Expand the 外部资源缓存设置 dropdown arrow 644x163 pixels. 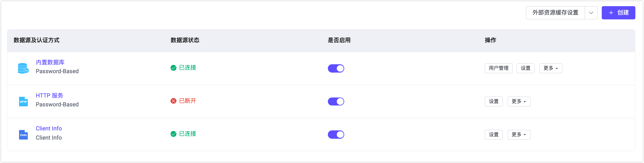(591, 13)
